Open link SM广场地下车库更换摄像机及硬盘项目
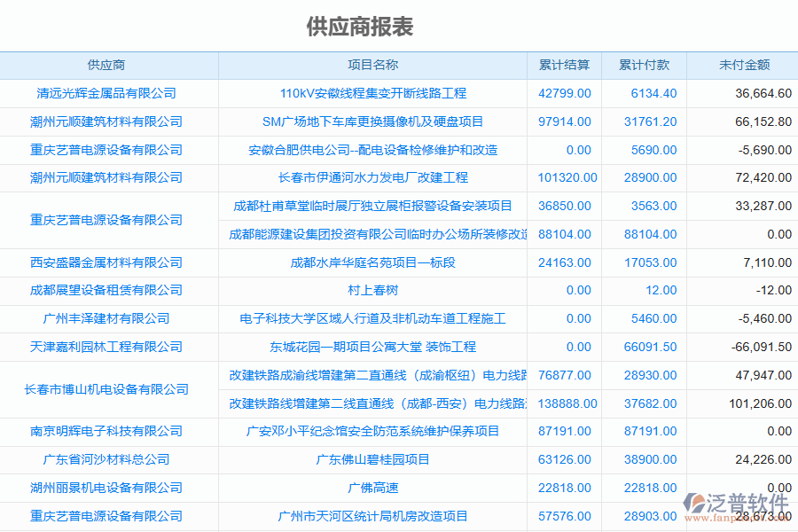The image size is (798, 532). click(372, 121)
